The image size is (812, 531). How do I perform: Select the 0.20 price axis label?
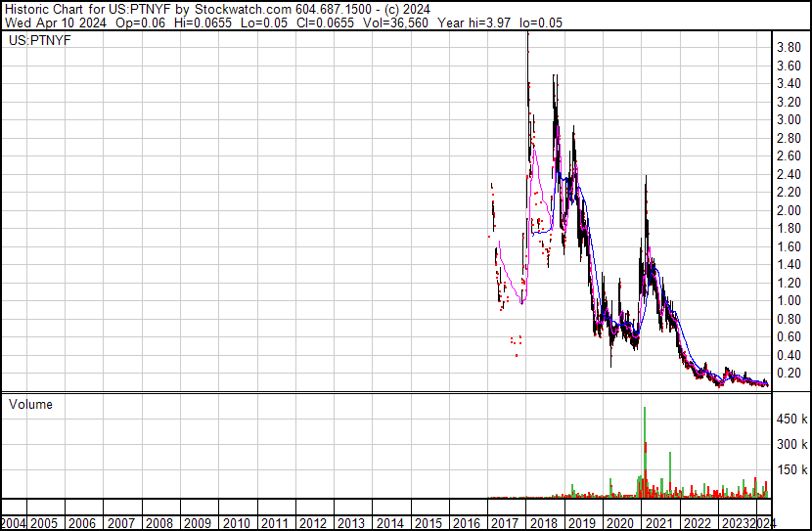click(789, 374)
